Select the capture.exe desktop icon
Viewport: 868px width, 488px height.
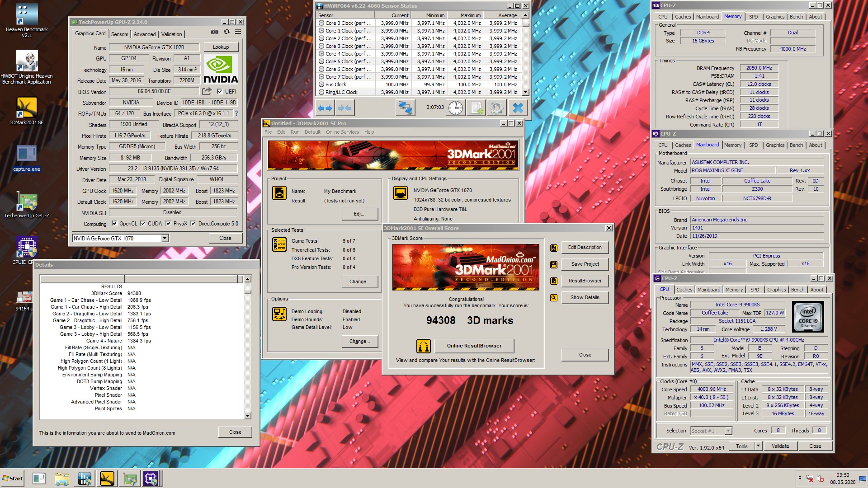[27, 158]
